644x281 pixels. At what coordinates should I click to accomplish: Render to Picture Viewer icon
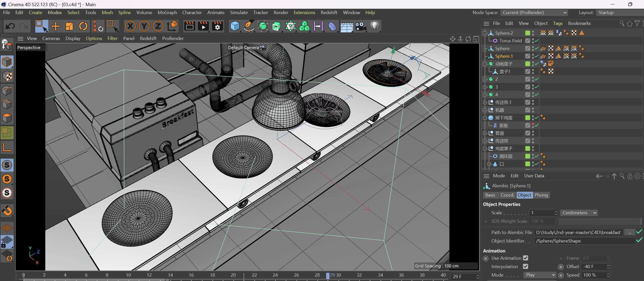tap(204, 26)
